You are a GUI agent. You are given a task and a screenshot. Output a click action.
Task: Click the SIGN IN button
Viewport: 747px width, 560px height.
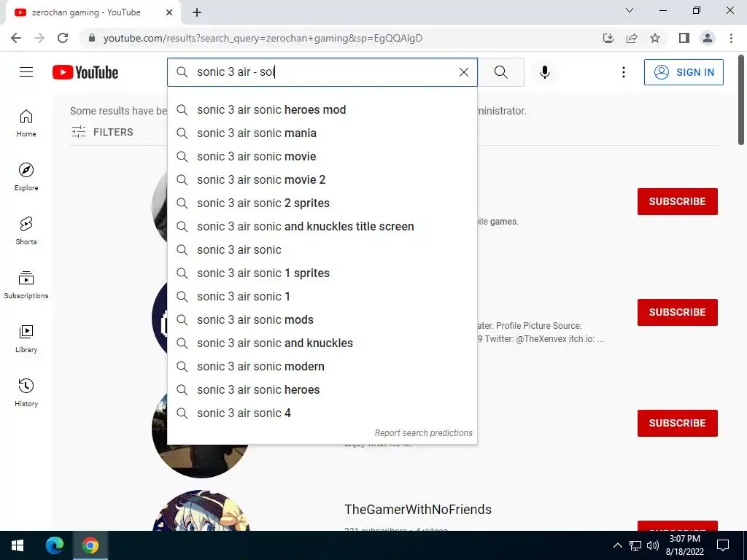pyautogui.click(x=684, y=72)
